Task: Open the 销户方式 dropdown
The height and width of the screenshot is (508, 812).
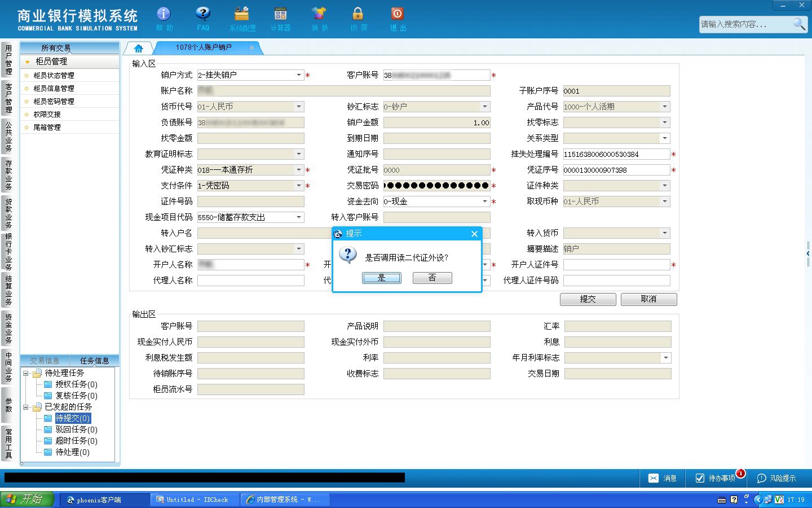Action: click(x=299, y=75)
